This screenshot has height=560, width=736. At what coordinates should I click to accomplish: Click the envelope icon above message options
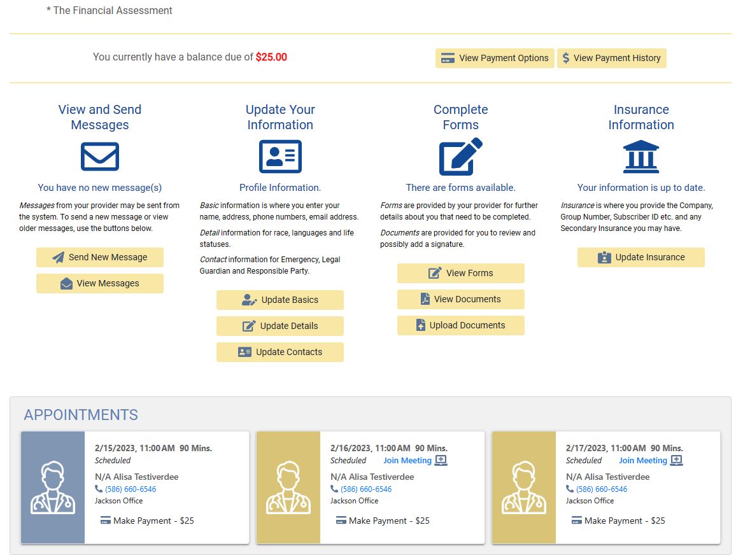click(99, 156)
